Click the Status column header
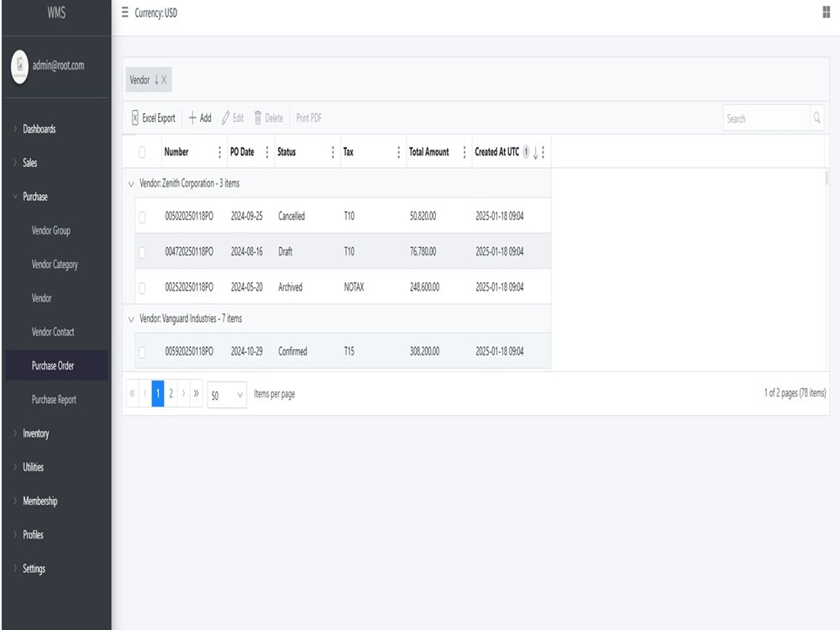Screen dimensions: 840x630 click(x=286, y=152)
